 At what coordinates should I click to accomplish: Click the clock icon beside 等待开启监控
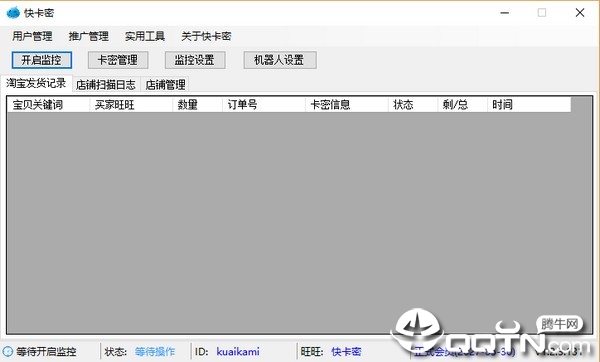(8, 351)
